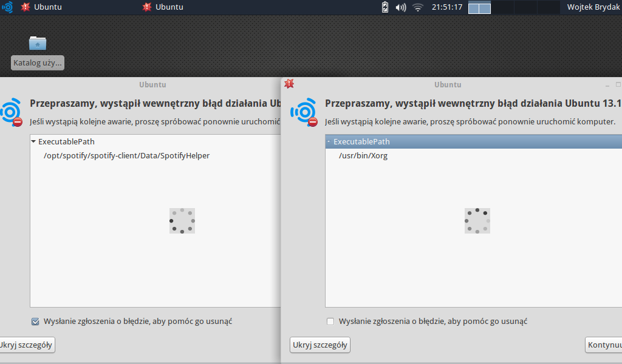Image resolution: width=622 pixels, height=364 pixels.
Task: Enable error report sending in right dialog
Action: click(330, 322)
